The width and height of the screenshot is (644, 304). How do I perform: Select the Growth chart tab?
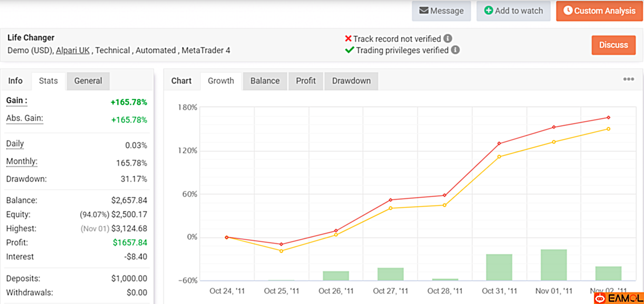(x=221, y=81)
